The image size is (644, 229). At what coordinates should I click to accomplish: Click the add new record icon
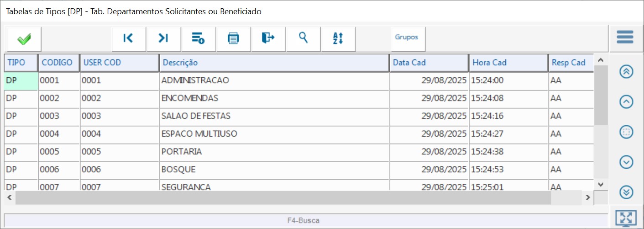(x=198, y=38)
